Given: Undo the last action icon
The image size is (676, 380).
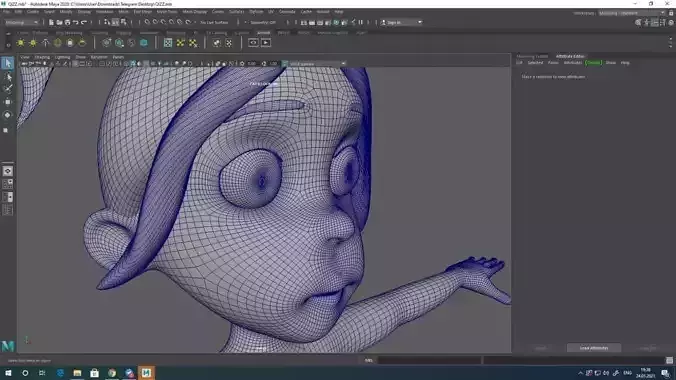Looking at the screenshot, I should coord(76,22).
